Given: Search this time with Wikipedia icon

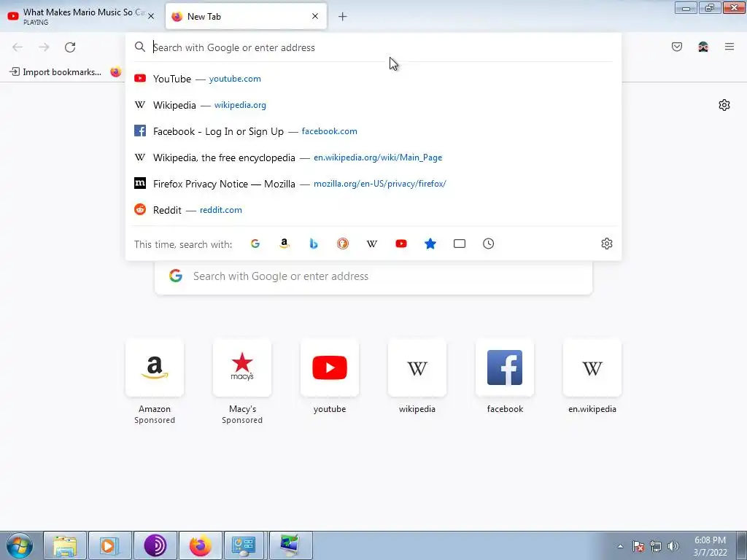Looking at the screenshot, I should tap(371, 244).
